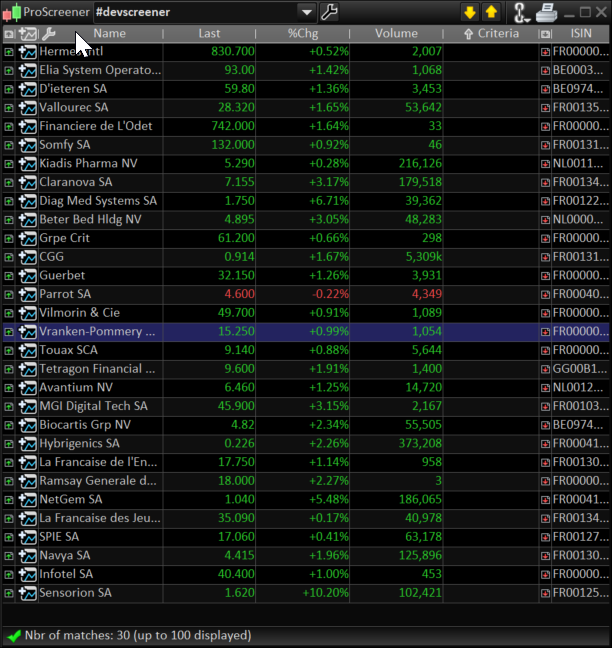
Task: Open chart icon for D'ieteren SA
Action: (28, 89)
